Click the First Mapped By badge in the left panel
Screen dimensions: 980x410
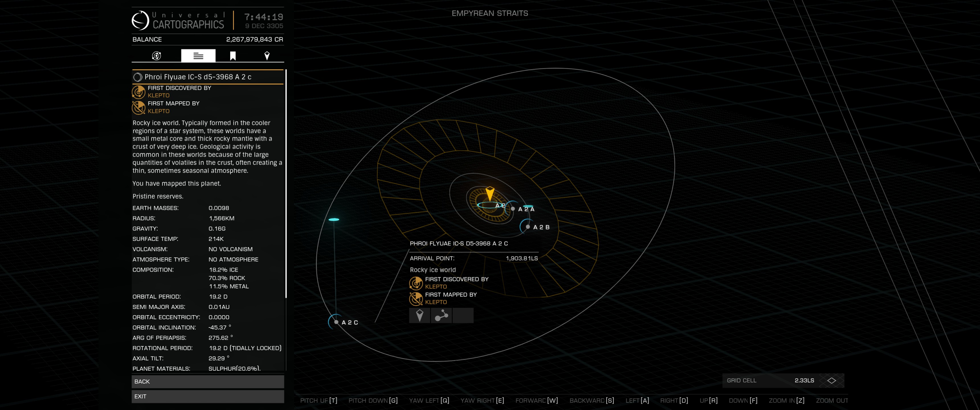pos(138,107)
